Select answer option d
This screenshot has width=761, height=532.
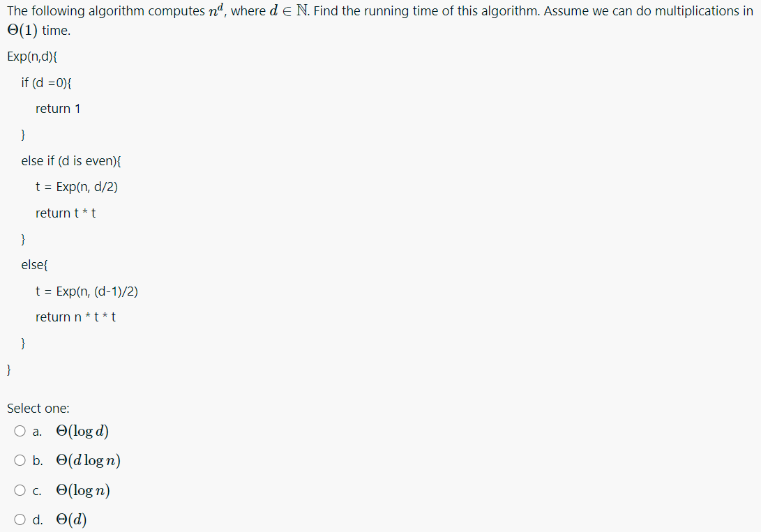[x=20, y=519]
